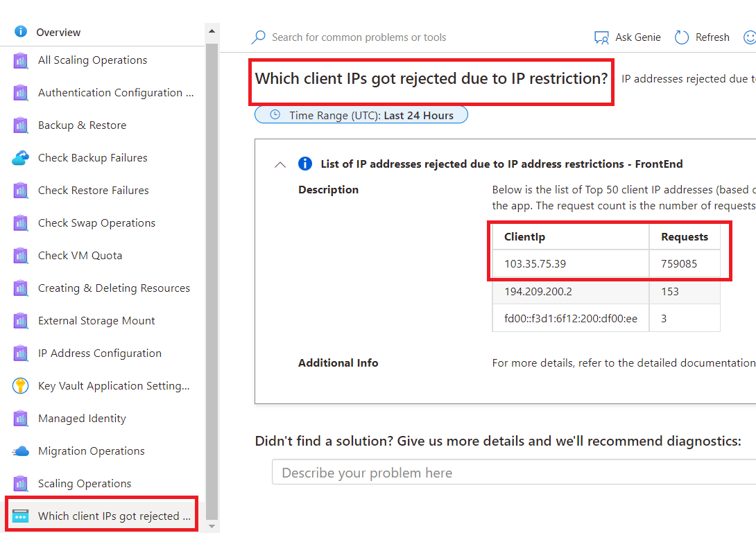
Task: Click the Key Vault Application Settings key icon
Action: pyautogui.click(x=19, y=385)
